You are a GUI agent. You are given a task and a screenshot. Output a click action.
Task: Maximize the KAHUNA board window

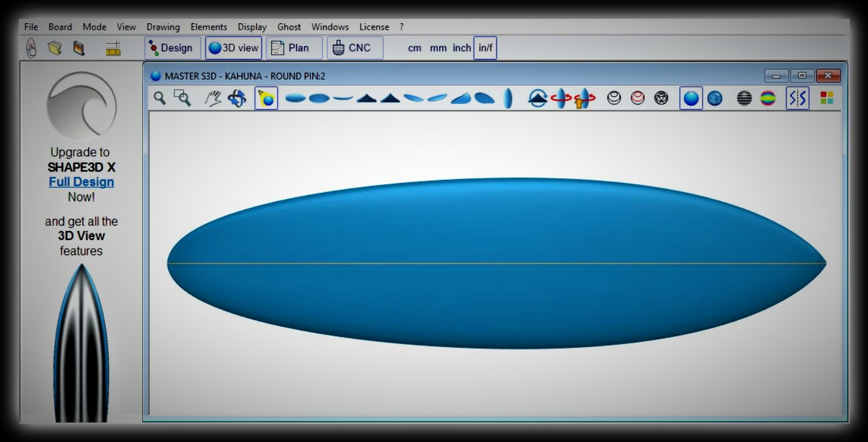[802, 75]
